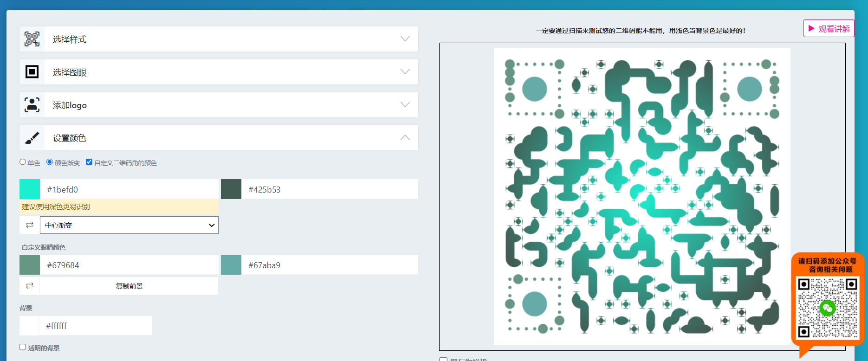Select the 单色 radio option

pos(23,162)
